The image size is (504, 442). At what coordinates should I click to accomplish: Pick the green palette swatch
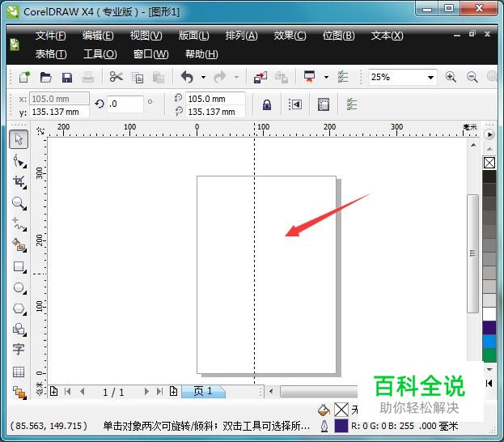pos(489,355)
